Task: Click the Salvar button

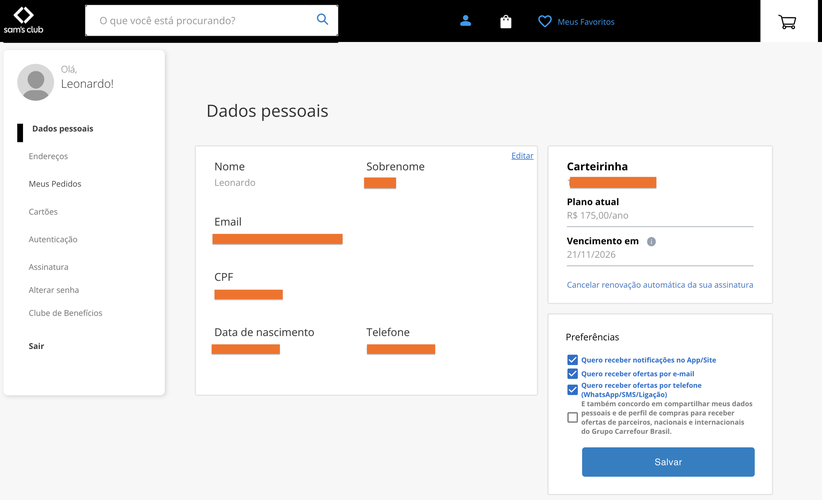Action: pyautogui.click(x=668, y=462)
